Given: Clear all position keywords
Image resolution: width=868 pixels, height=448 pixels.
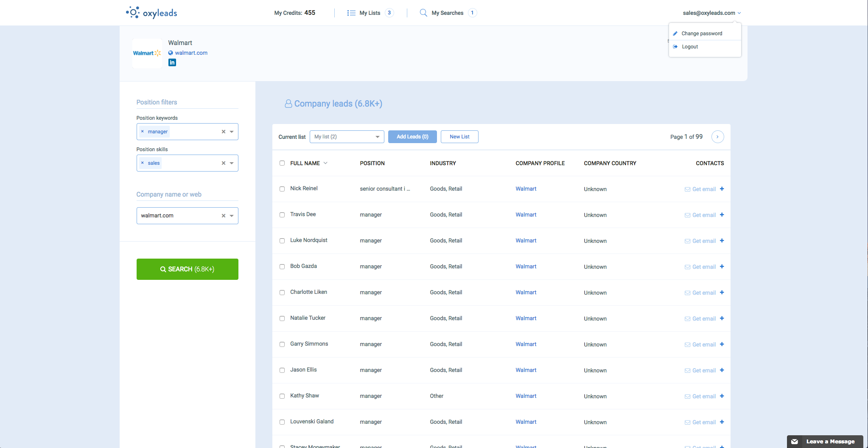Looking at the screenshot, I should click(224, 132).
